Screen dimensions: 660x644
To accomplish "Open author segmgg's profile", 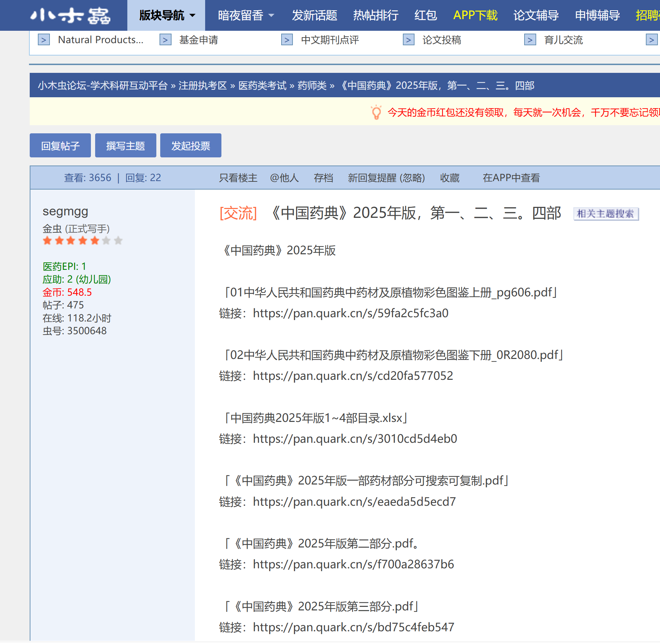I will pyautogui.click(x=65, y=211).
